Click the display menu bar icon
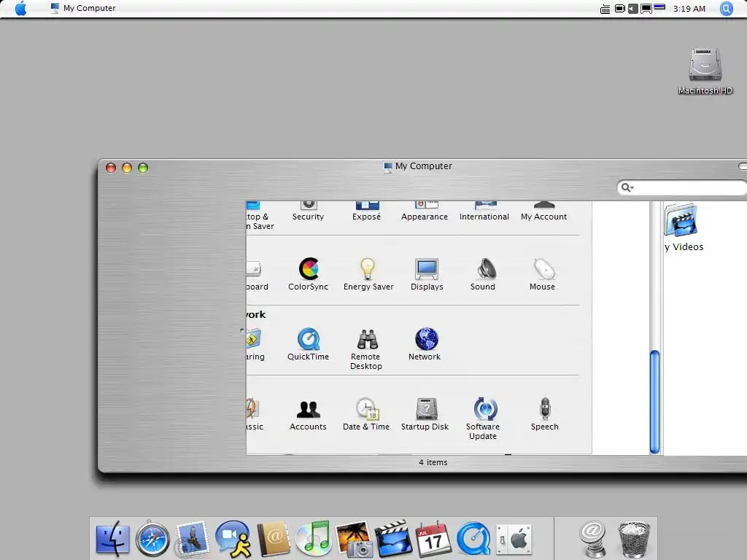Viewport: 747px width, 560px height. click(x=646, y=9)
